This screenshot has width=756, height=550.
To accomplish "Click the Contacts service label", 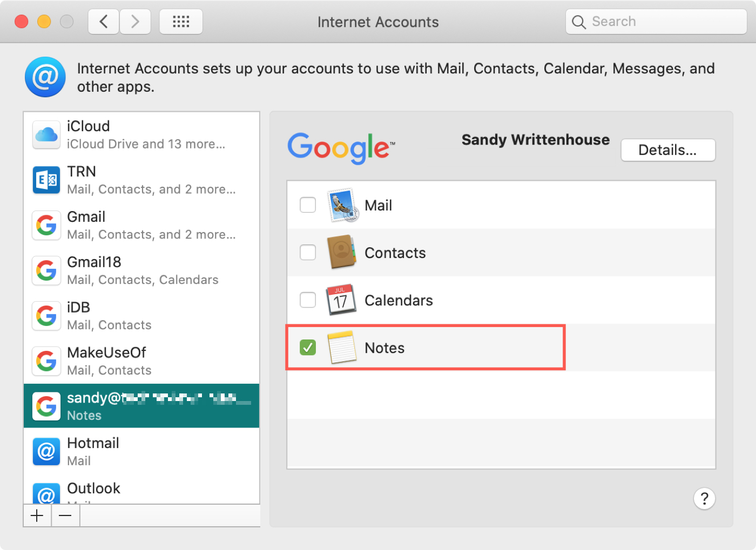I will 395,253.
